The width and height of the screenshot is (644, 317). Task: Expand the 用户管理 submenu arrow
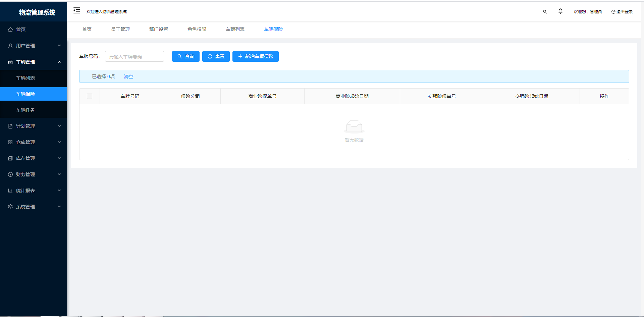59,46
